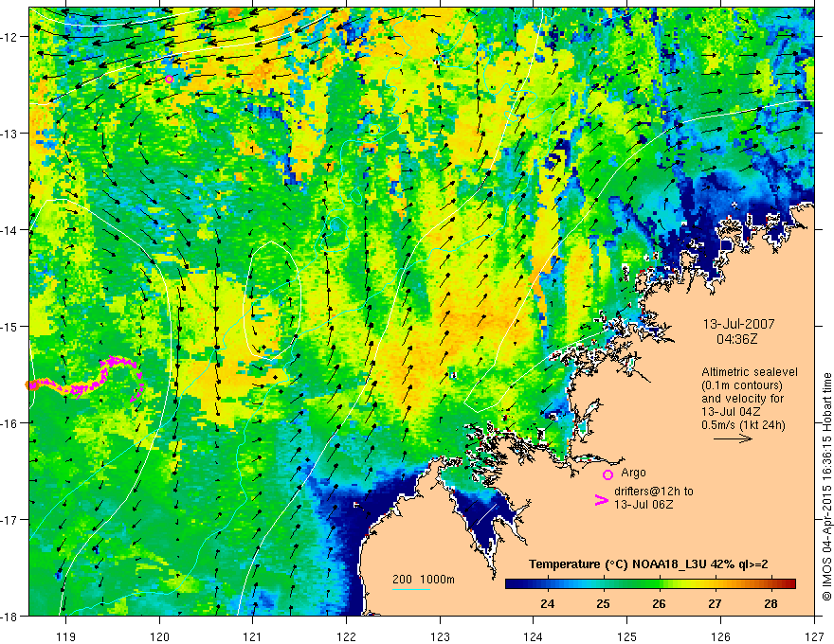This screenshot has width=834, height=644.
Task: Click the '(0.1m contours)' text line
Action: [742, 385]
